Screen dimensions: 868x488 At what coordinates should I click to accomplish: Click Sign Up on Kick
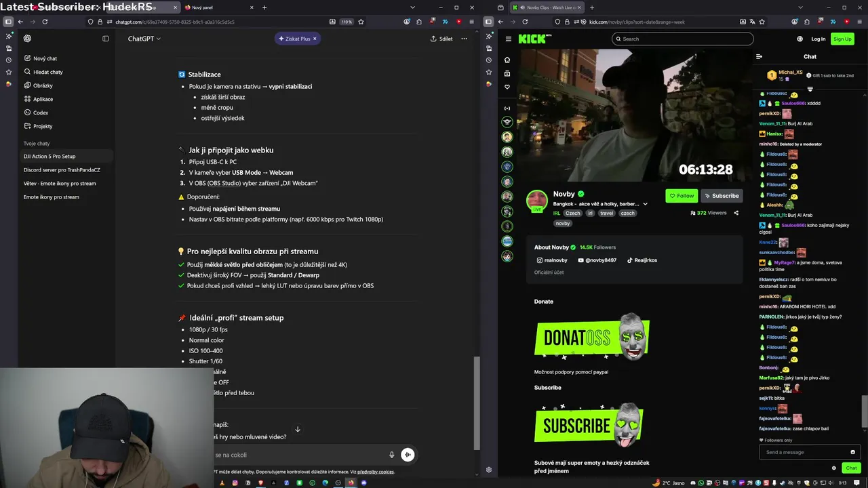(842, 39)
